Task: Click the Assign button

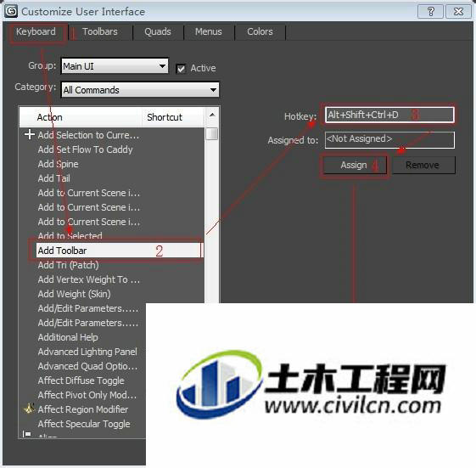Action: [x=354, y=166]
